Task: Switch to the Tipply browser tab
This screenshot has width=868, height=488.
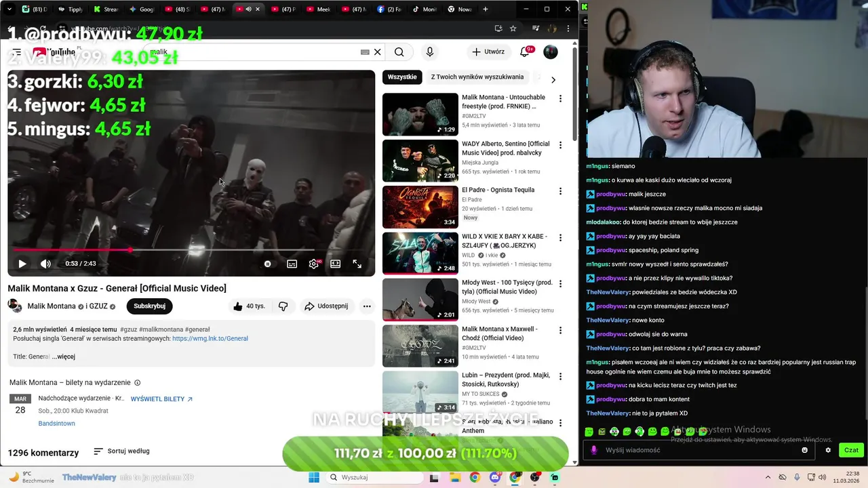Action: pyautogui.click(x=71, y=9)
